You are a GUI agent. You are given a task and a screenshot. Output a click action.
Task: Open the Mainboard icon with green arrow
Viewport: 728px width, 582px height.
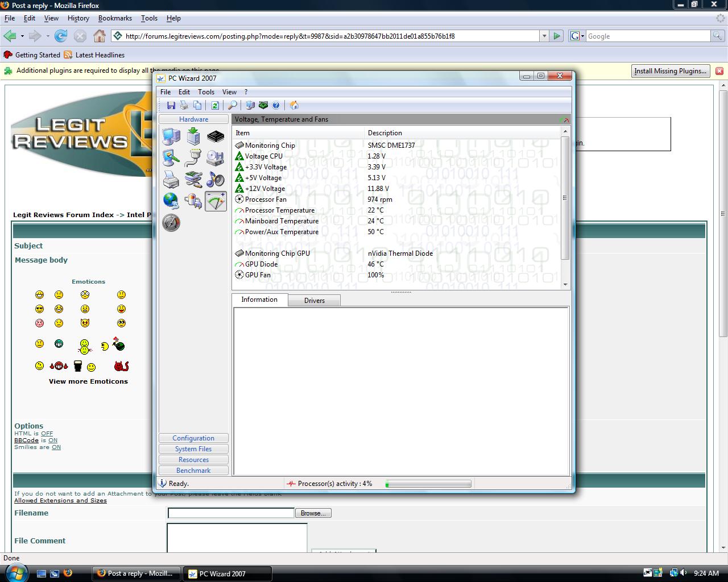click(193, 136)
